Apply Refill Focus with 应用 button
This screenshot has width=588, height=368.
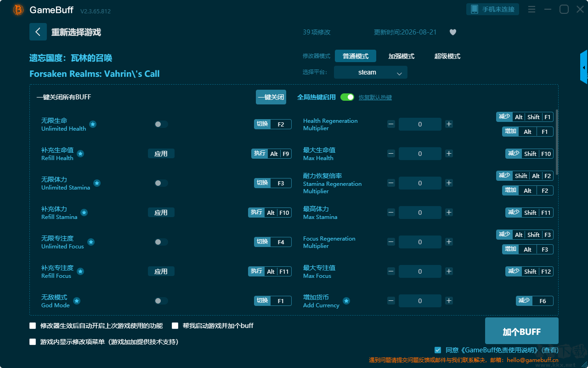click(161, 271)
